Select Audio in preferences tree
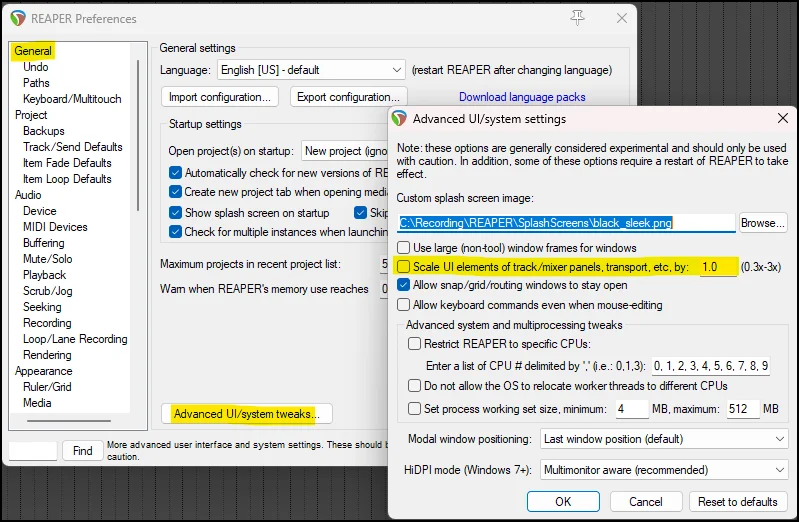The height and width of the screenshot is (522, 799). click(x=28, y=195)
